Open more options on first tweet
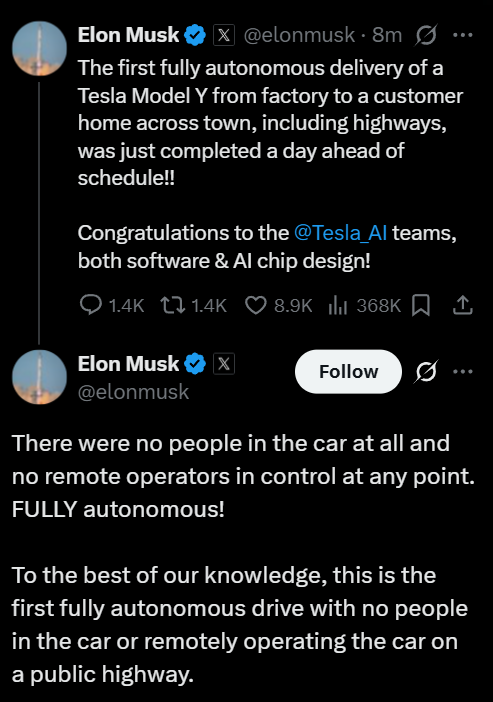This screenshot has width=493, height=702. (x=463, y=35)
